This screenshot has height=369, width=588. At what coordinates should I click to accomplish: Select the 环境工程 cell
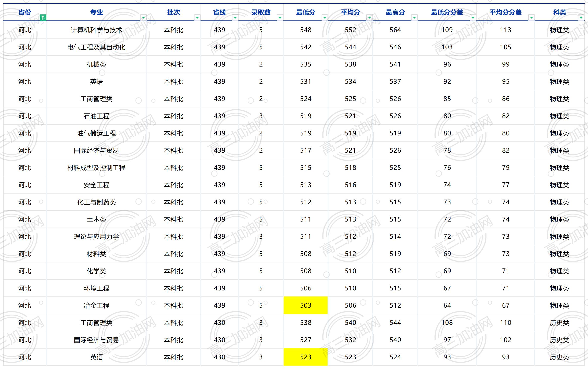click(x=96, y=288)
